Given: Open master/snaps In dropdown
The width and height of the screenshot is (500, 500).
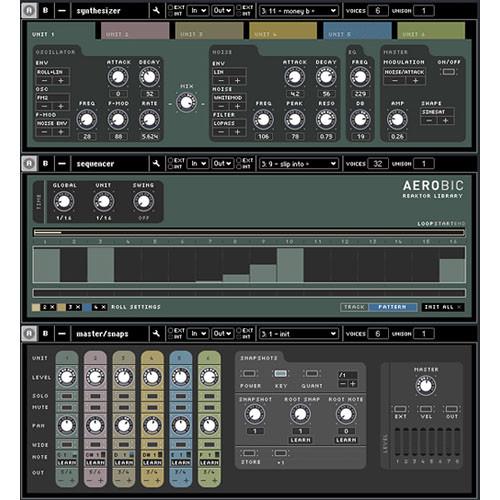Looking at the screenshot, I should 198,334.
